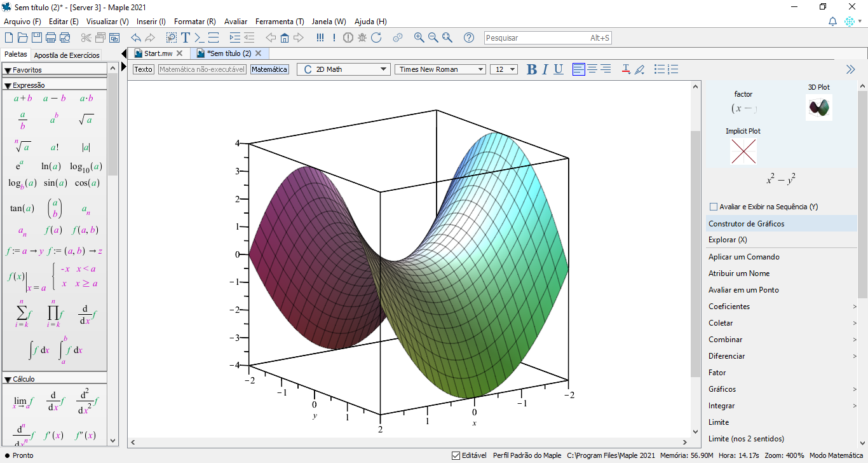Redo the last undone action
The width and height of the screenshot is (868, 463).
coord(150,38)
